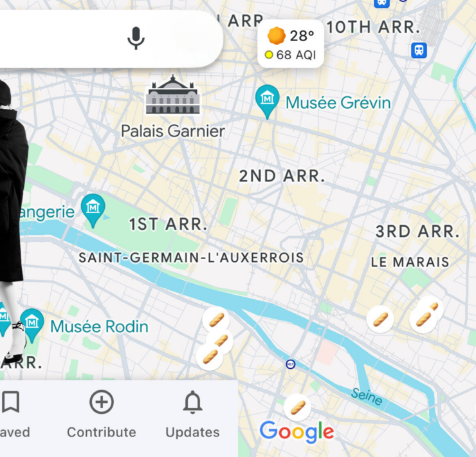
Task: Click the Google logo on map
Action: (x=297, y=432)
